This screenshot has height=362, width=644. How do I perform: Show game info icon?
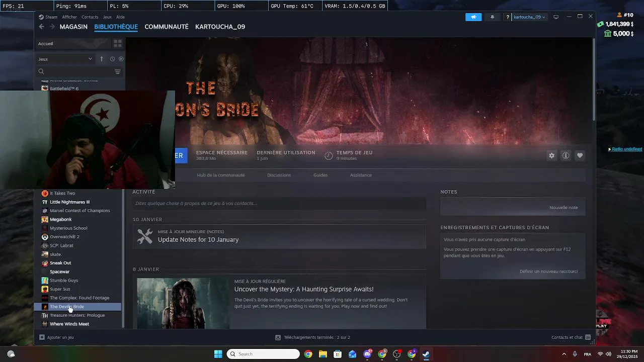click(566, 156)
